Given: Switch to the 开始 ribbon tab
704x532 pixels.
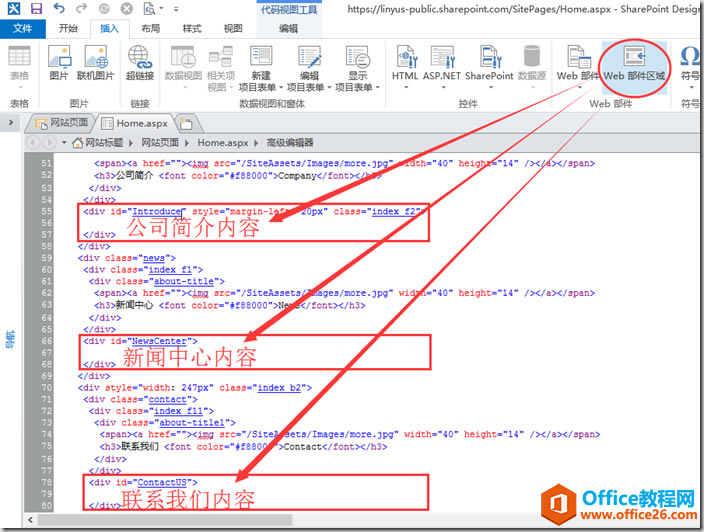Looking at the screenshot, I should click(68, 29).
